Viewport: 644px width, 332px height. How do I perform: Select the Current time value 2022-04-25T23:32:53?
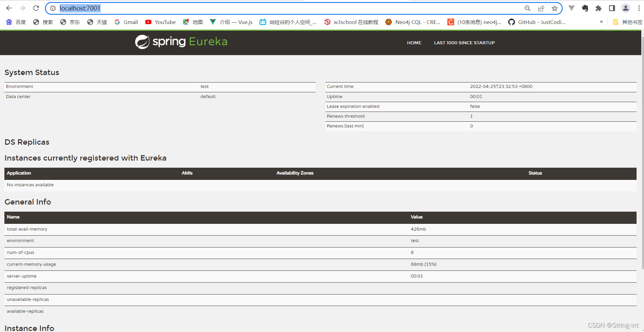[501, 87]
